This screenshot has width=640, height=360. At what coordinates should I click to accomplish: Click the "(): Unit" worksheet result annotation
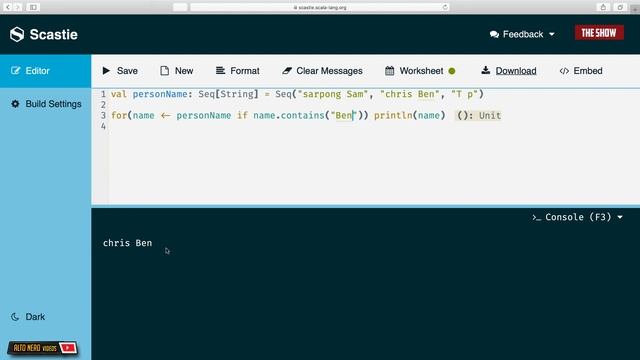[478, 116]
